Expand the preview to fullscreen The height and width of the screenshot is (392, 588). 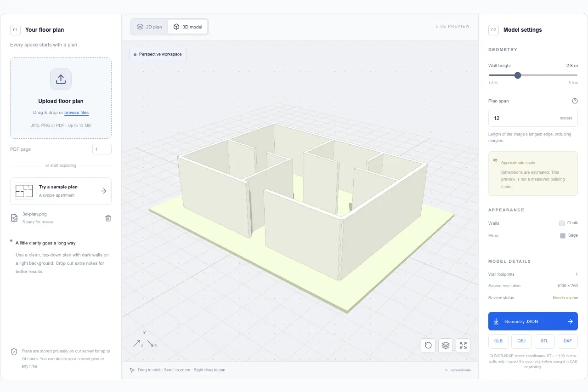pos(463,346)
